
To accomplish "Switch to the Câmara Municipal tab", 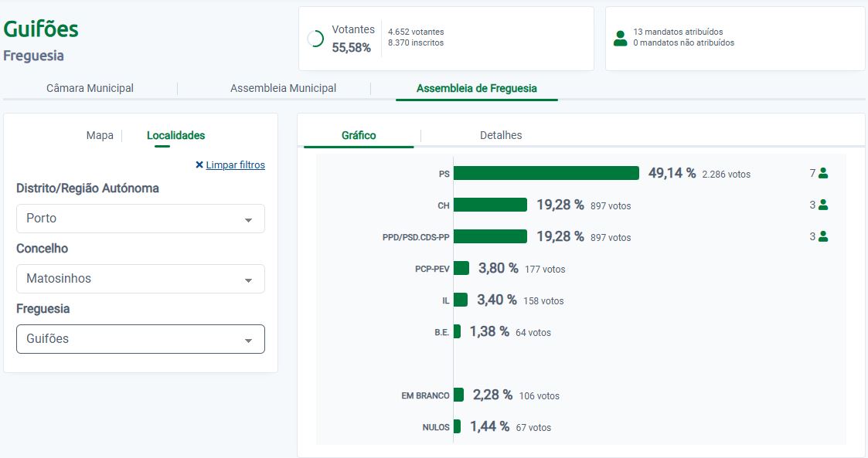I will point(90,88).
